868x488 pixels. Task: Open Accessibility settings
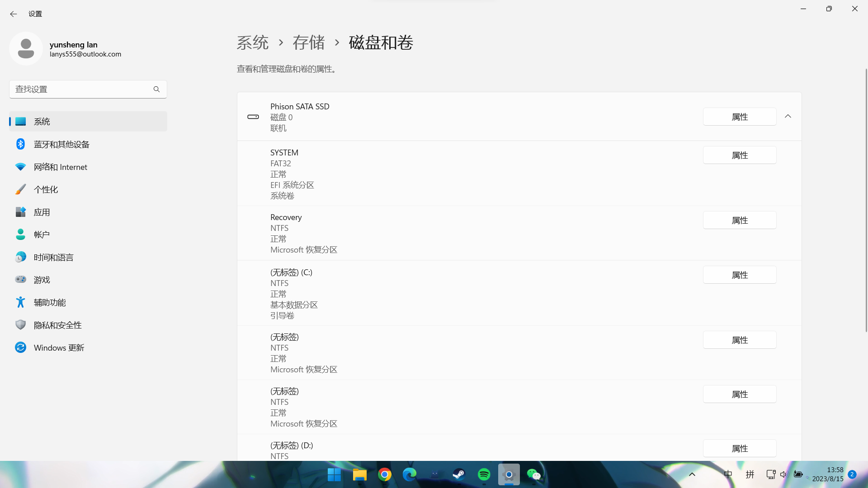[x=50, y=302]
